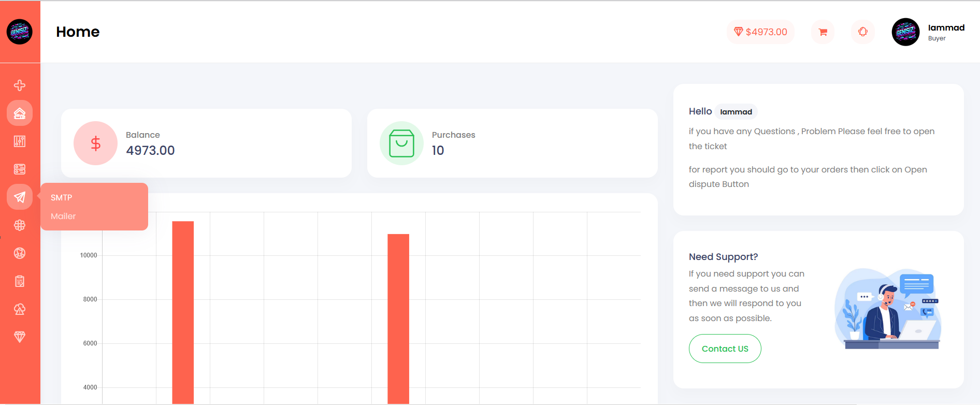Viewport: 980px width, 405px height.
Task: Click the $4973.00 balance badge in header
Action: [x=760, y=32]
